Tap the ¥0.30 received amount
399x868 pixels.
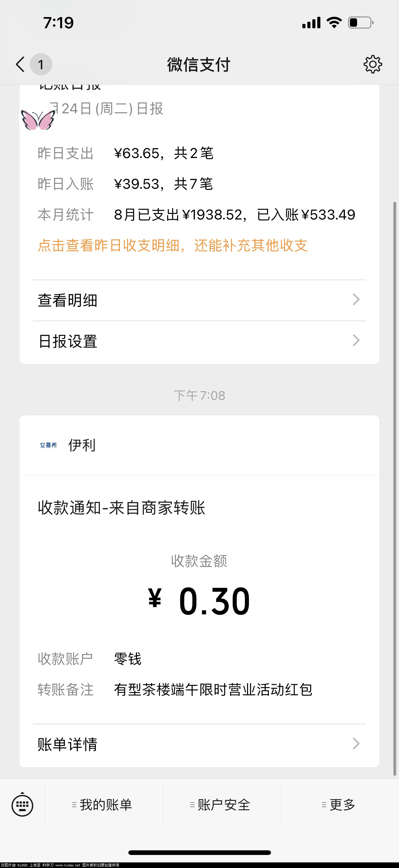pyautogui.click(x=199, y=601)
